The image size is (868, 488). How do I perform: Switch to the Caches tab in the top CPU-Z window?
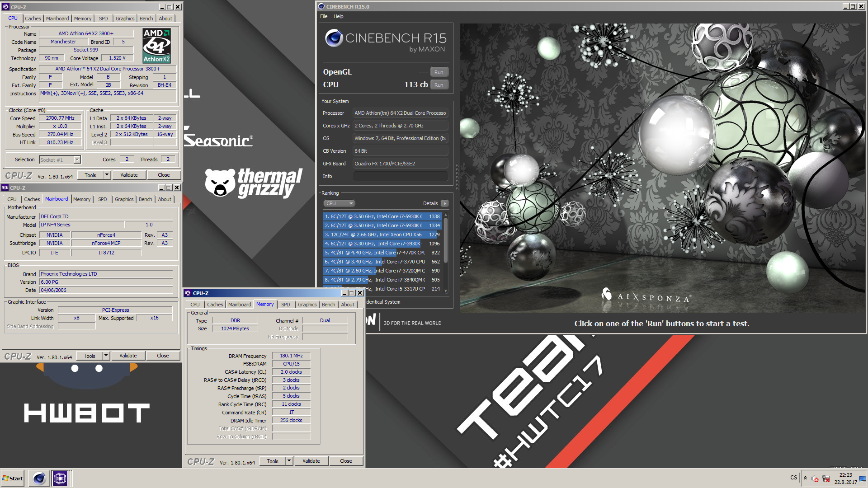click(x=33, y=19)
